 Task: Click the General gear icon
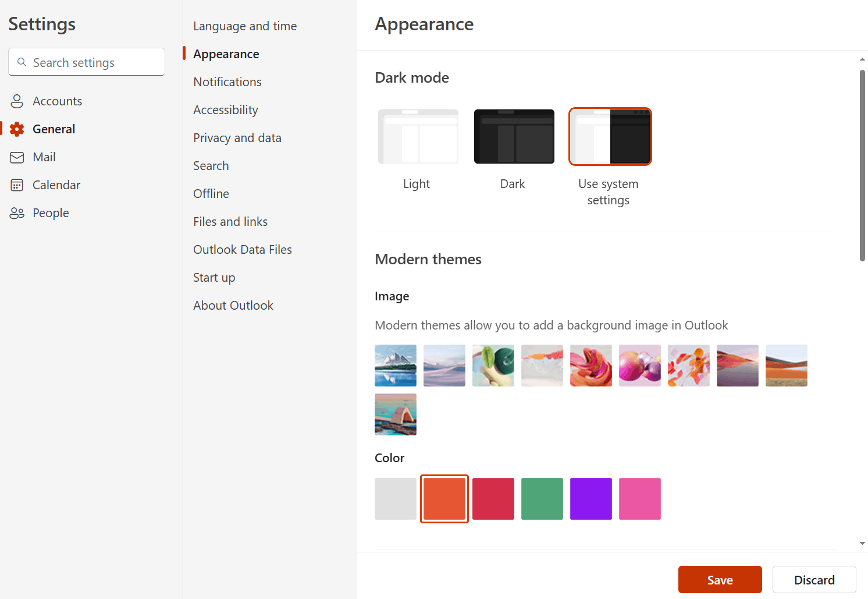click(17, 129)
